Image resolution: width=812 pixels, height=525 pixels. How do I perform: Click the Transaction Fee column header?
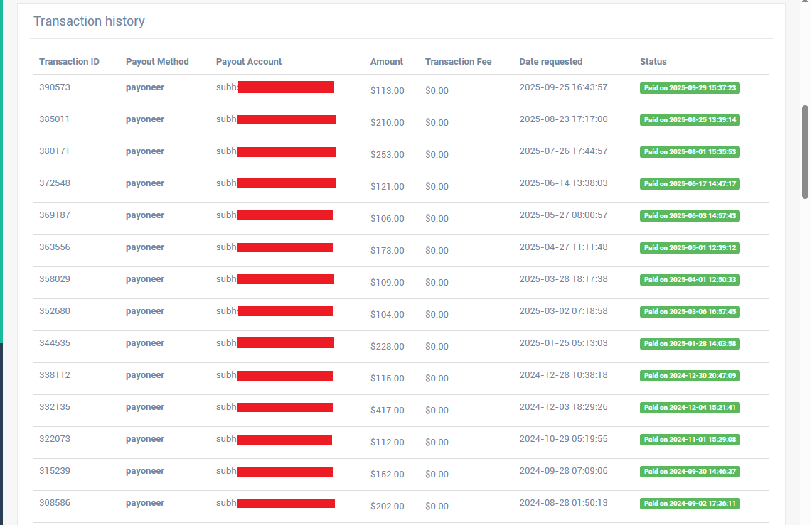click(x=459, y=62)
